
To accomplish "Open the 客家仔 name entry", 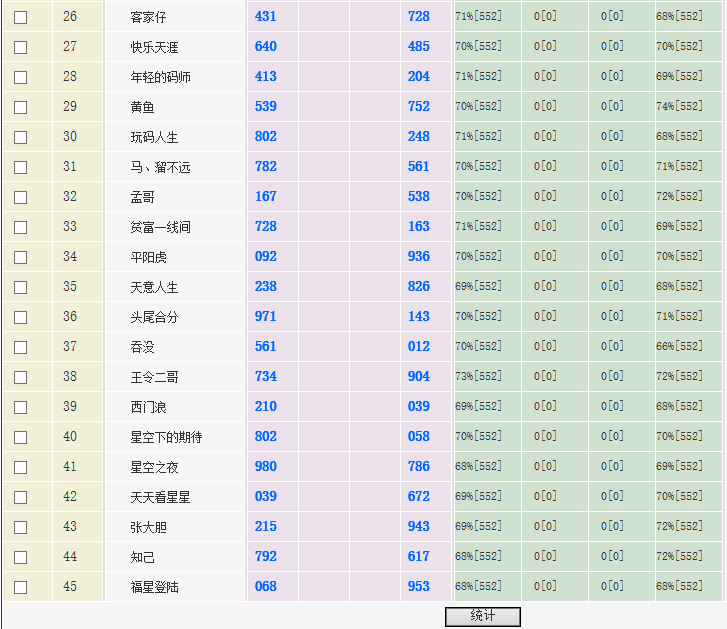I will pos(148,17).
